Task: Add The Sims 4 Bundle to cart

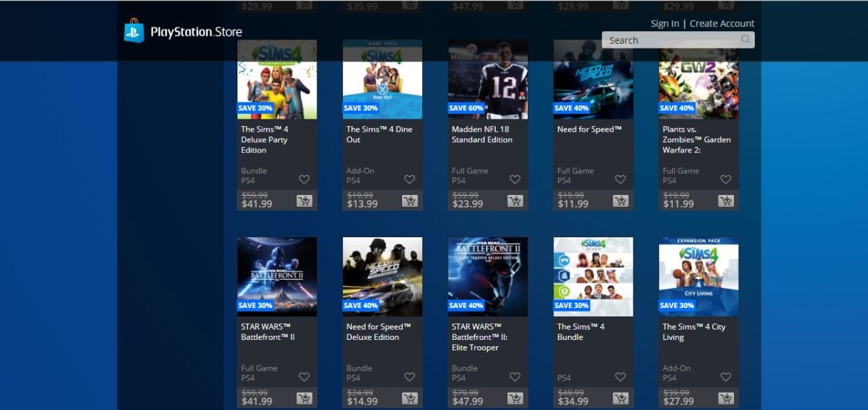Action: click(x=620, y=399)
